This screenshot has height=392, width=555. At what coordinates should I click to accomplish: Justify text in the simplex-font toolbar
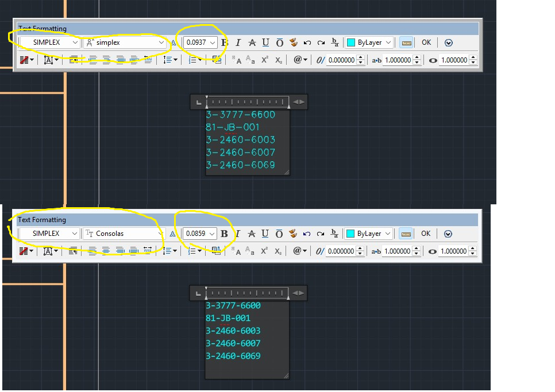coord(134,60)
